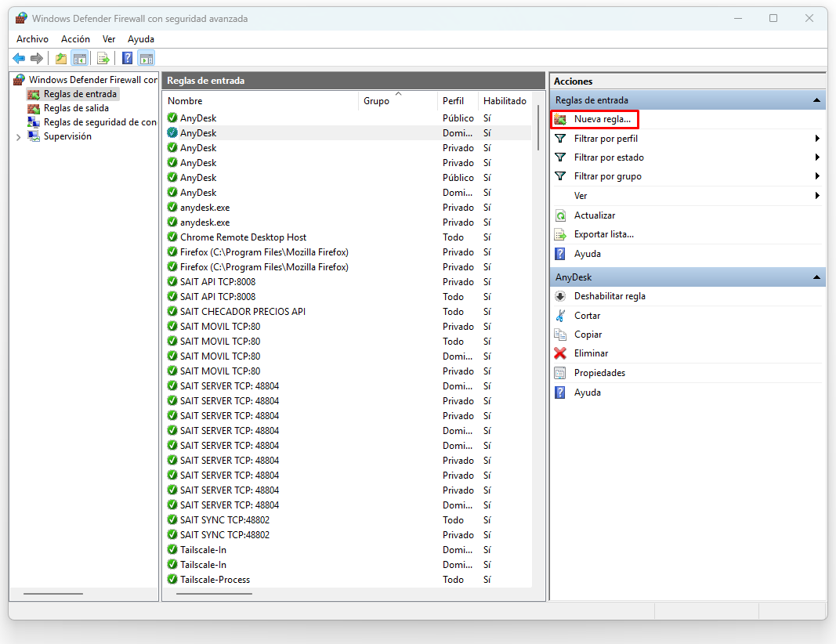Click the green check icon for Chrome Remote Desktop Host
Viewport: 836px width, 644px height.
[x=172, y=237]
